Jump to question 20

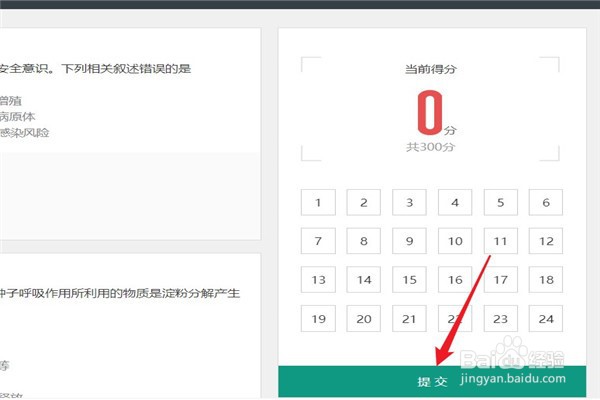click(364, 318)
